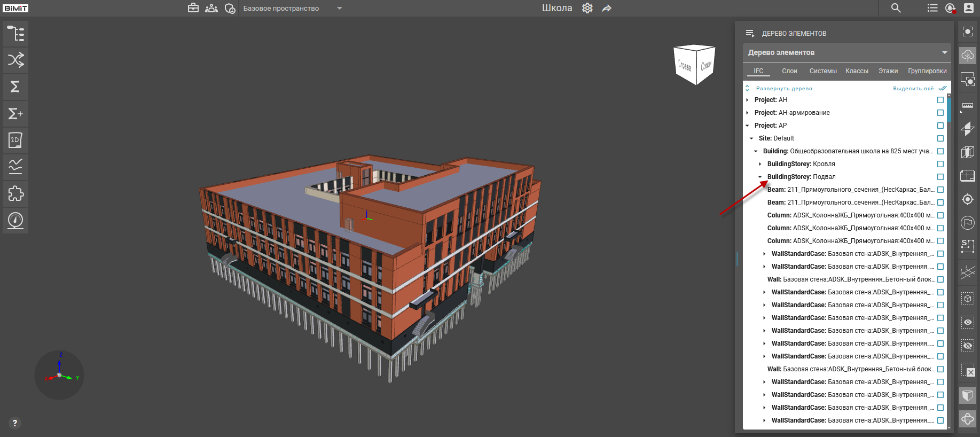
Task: Check the Project: АН checkbox
Action: (940, 100)
